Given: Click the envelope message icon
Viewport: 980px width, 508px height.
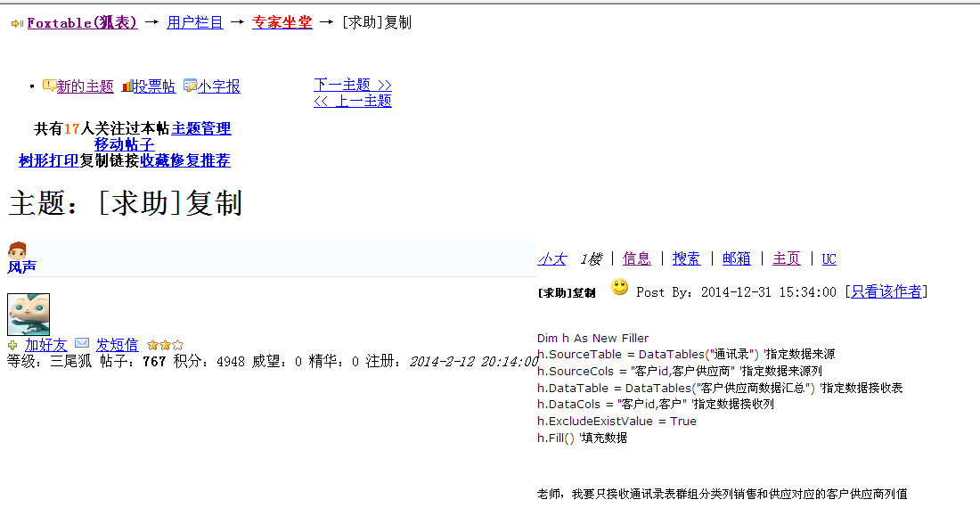Looking at the screenshot, I should coord(82,343).
